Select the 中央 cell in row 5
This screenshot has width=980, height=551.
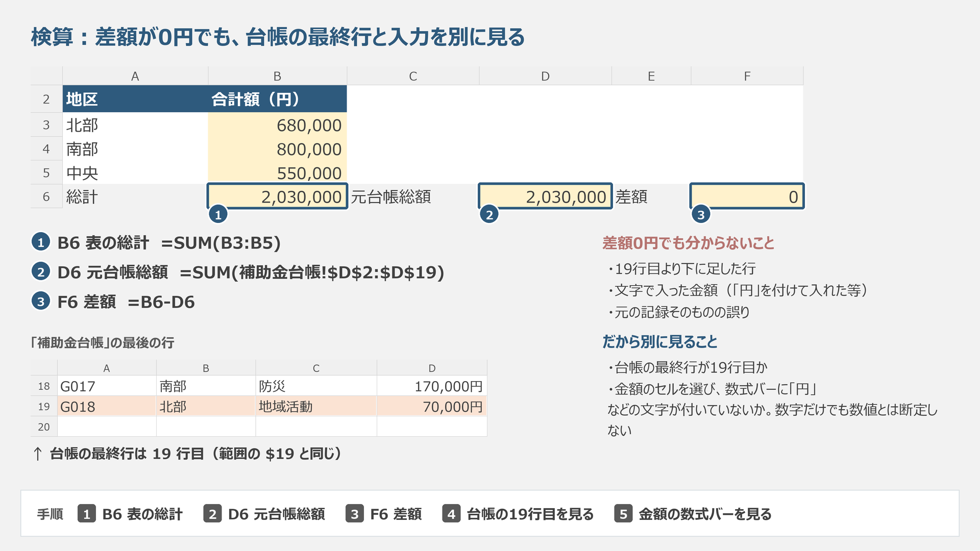coord(135,173)
